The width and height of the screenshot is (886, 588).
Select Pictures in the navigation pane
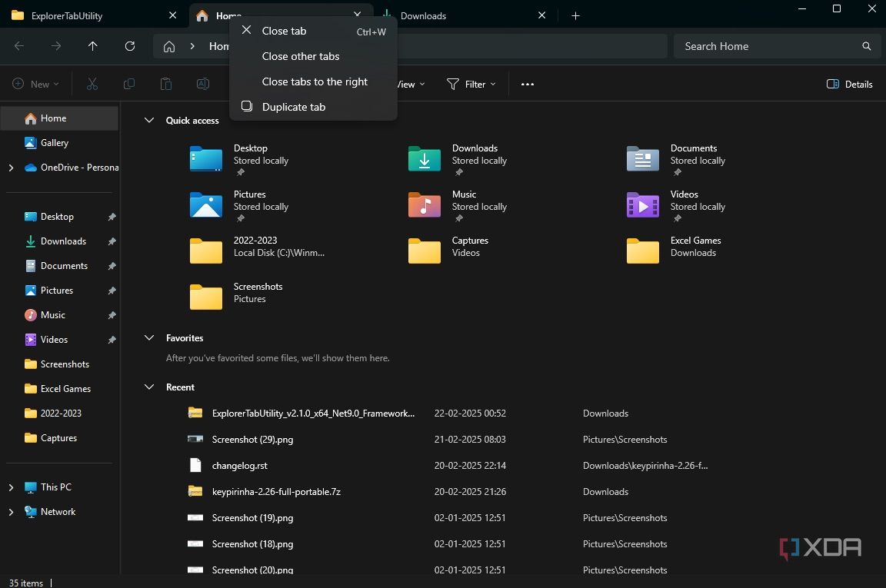(57, 290)
